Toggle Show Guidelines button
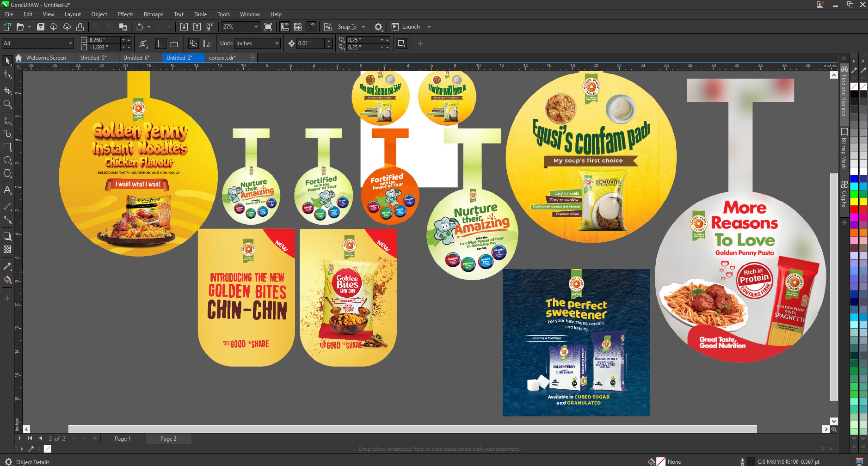868x466 pixels. [x=311, y=27]
